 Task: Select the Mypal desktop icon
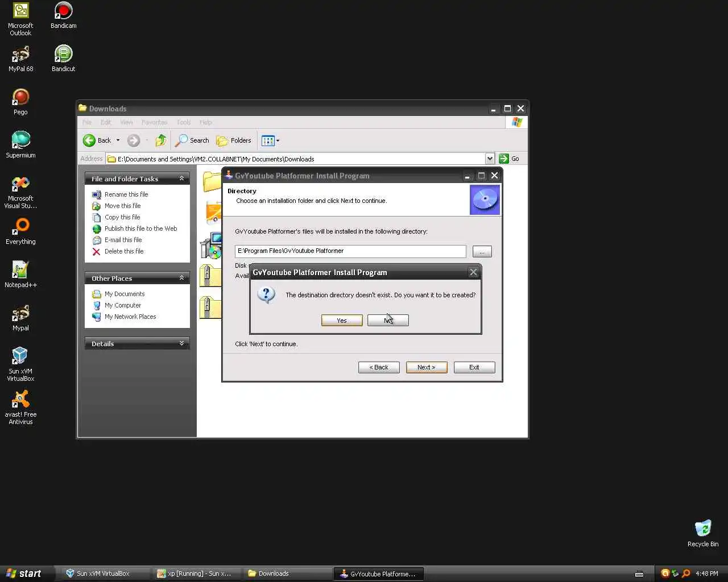point(20,318)
